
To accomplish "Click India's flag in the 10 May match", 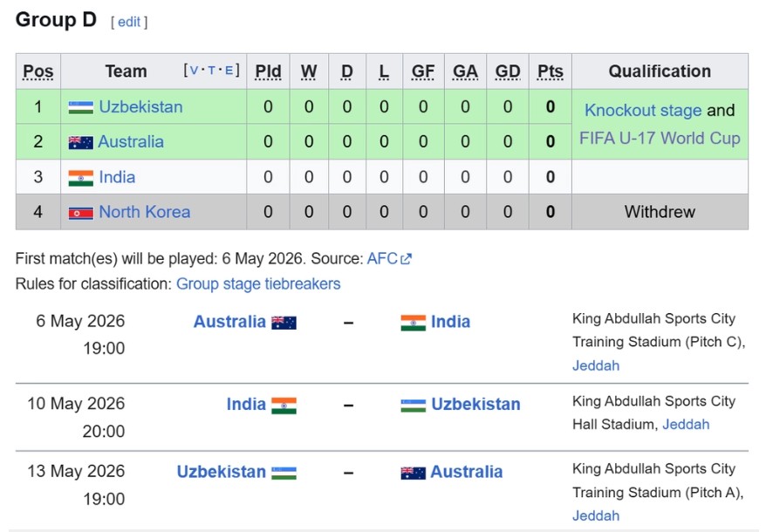I will 284,406.
